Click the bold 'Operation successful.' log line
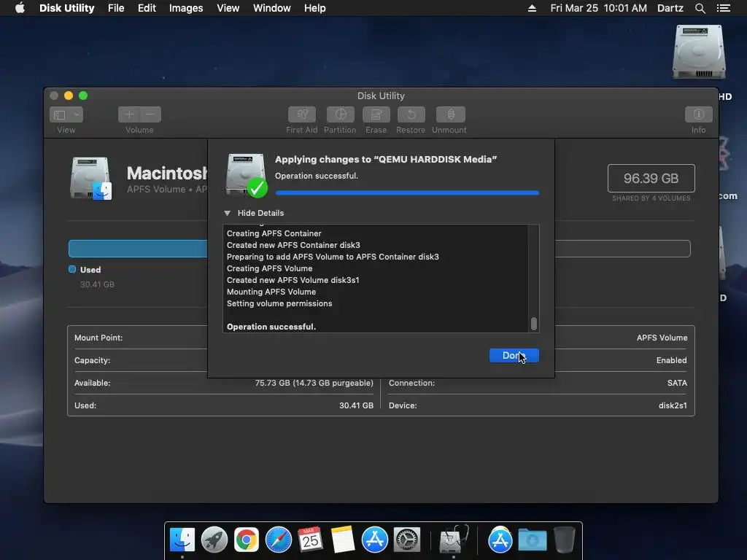Image resolution: width=747 pixels, height=560 pixels. pyautogui.click(x=271, y=327)
